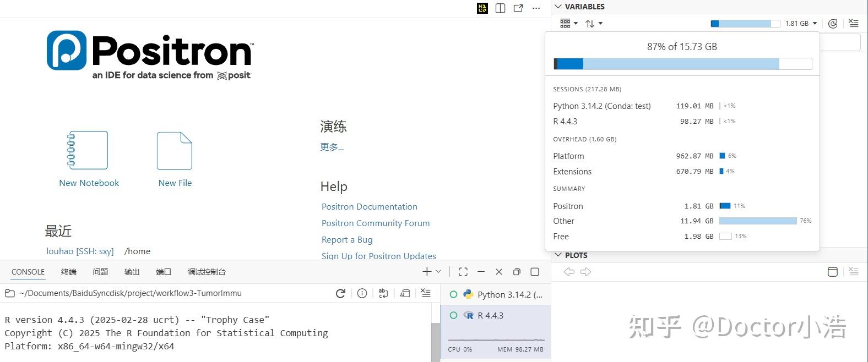The image size is (868, 362).
Task: Show console session info icon
Action: pyautogui.click(x=362, y=293)
